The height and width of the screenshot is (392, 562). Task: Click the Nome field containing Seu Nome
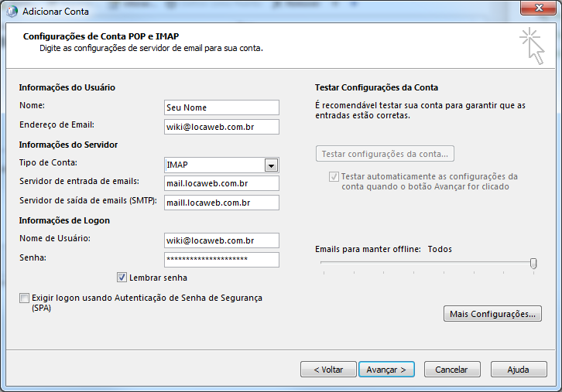coord(221,107)
